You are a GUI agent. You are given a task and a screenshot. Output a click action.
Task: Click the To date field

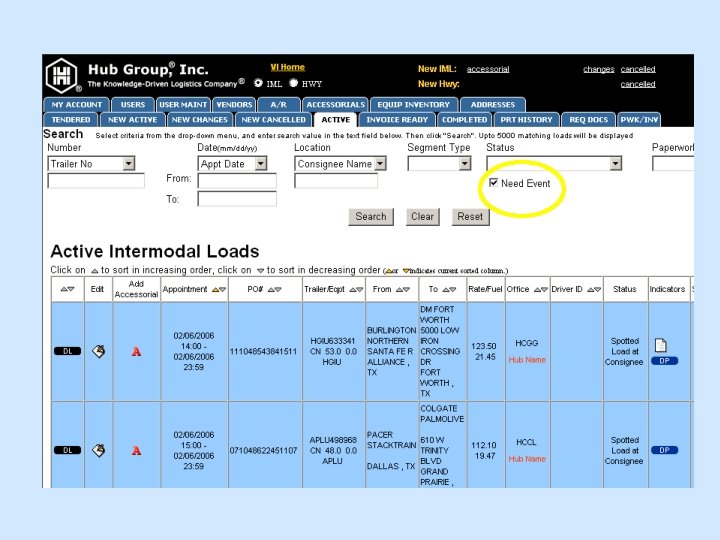pyautogui.click(x=237, y=199)
